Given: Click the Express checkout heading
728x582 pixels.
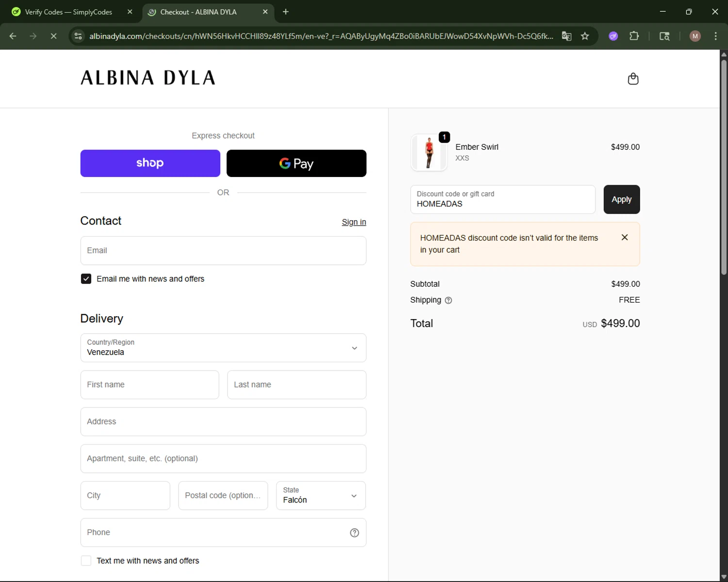Looking at the screenshot, I should (223, 136).
